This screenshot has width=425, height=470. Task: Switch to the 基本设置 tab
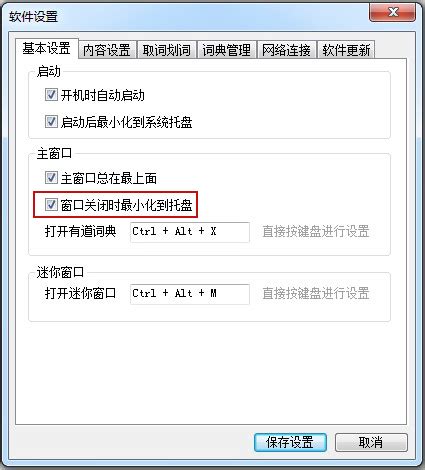coord(47,48)
